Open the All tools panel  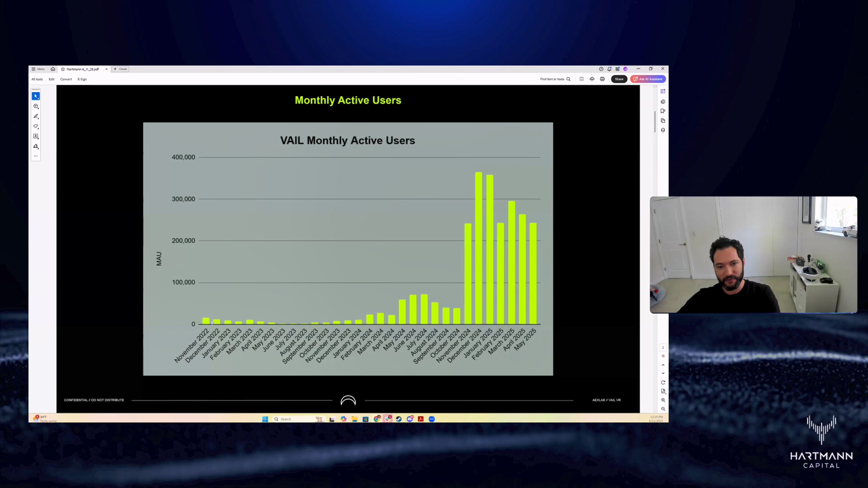pos(37,79)
